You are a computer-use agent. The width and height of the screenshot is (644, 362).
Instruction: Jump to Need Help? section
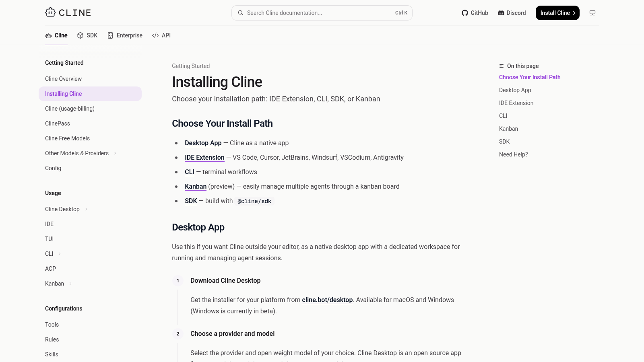tap(513, 154)
